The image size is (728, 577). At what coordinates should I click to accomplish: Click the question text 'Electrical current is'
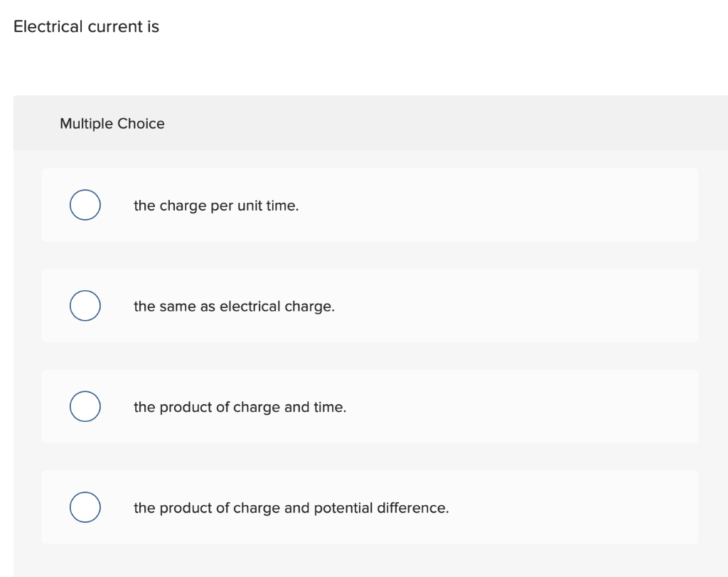(x=86, y=26)
